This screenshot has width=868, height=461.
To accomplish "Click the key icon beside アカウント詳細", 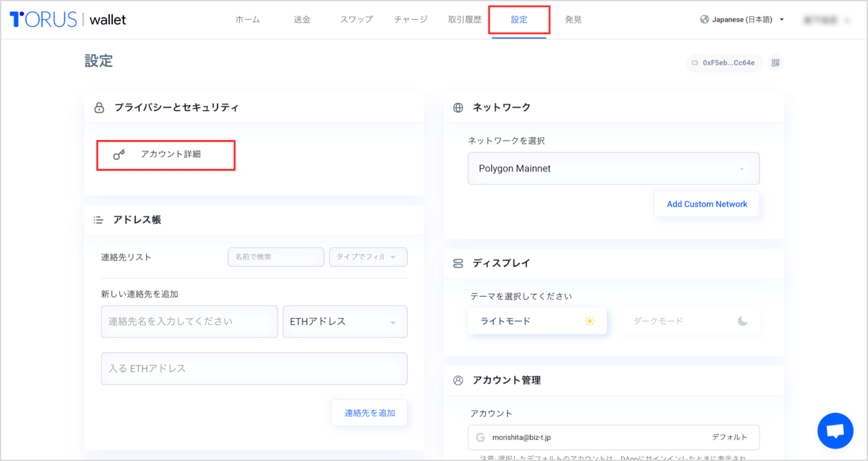I will pos(119,154).
